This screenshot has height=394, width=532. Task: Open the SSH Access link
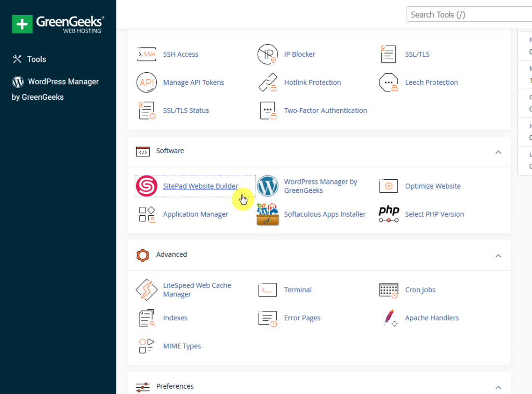180,54
